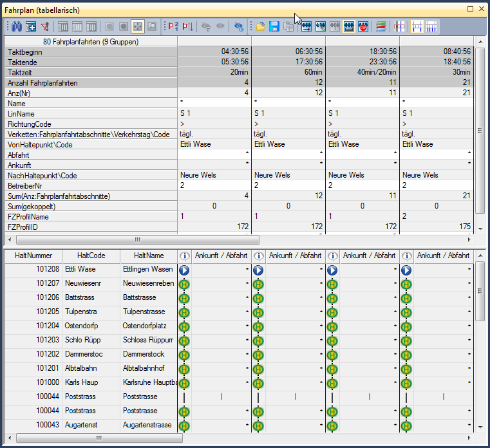Click the binoculars search icon
Screen dimensions: 490x448
coord(16,26)
